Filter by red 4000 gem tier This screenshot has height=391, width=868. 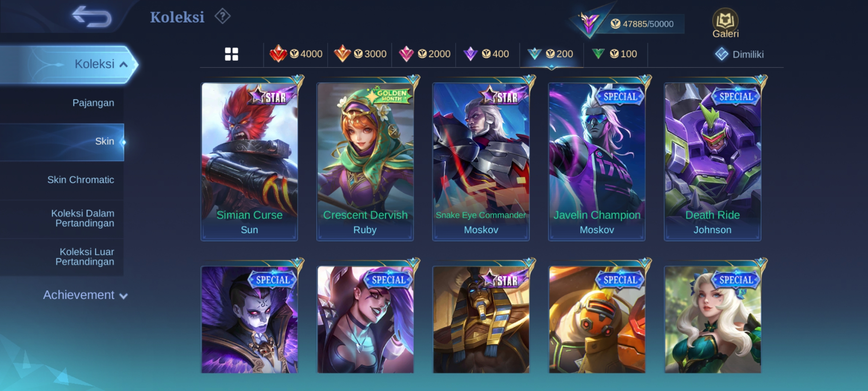click(x=296, y=54)
